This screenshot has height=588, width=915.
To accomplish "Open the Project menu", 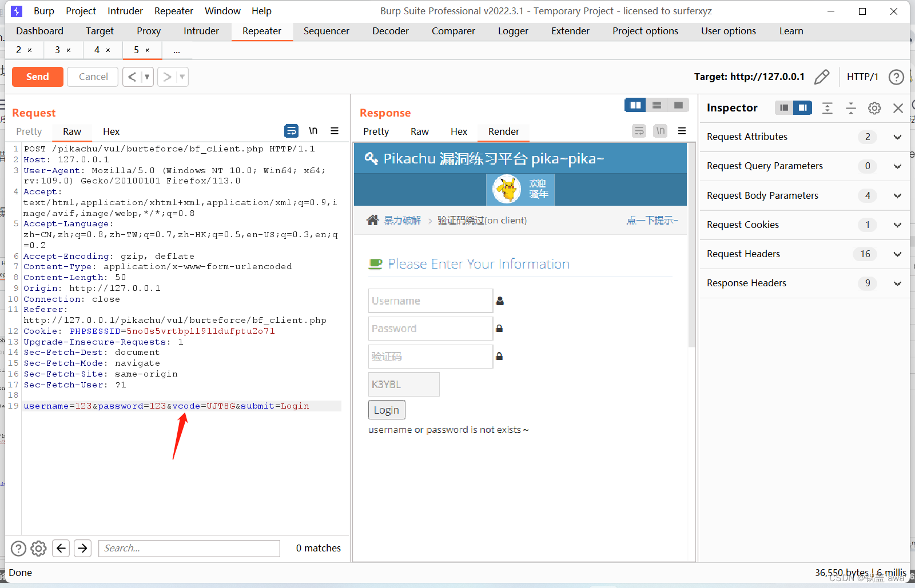I will (81, 11).
